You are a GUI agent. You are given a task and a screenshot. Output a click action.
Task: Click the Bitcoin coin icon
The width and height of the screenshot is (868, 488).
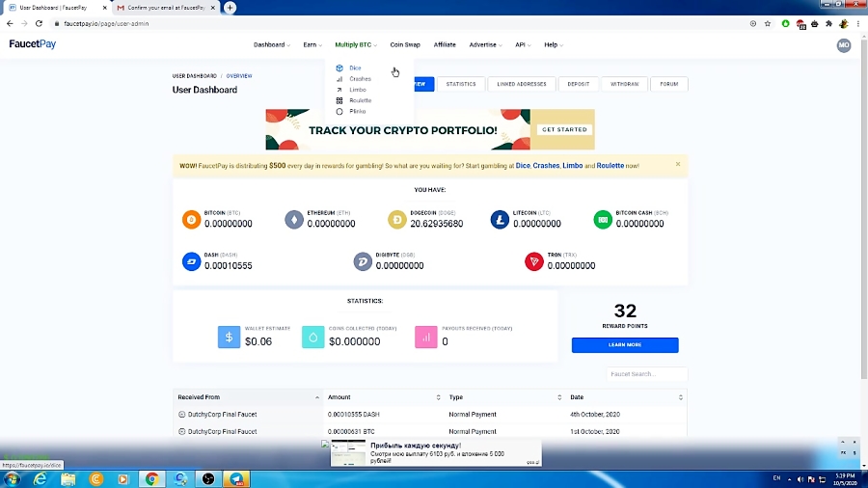(192, 220)
